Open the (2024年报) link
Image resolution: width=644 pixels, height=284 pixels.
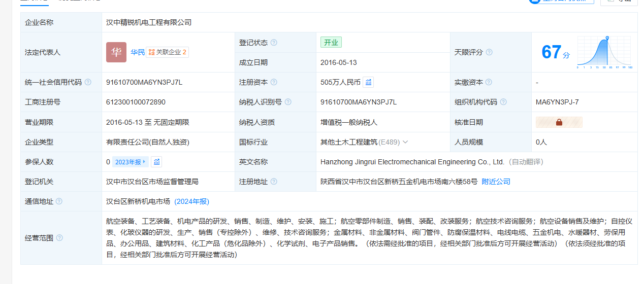[191, 201]
